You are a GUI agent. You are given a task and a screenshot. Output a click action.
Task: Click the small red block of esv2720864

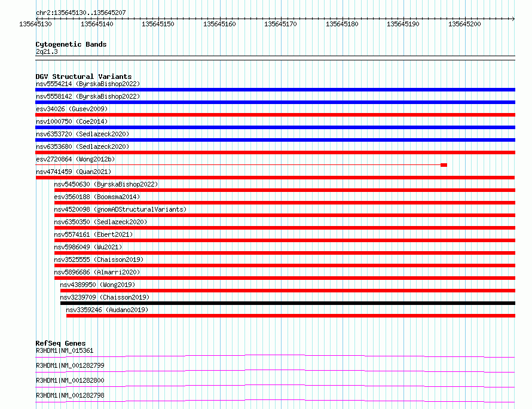(444, 165)
